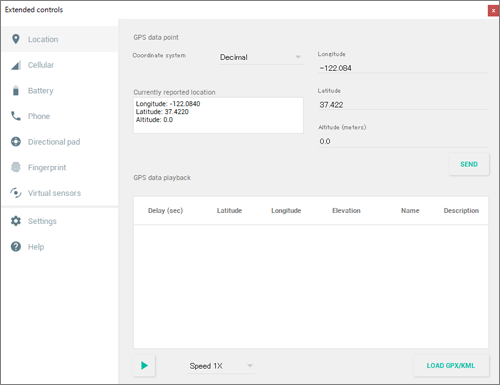500x385 pixels.
Task: Click the Name column header
Action: click(x=410, y=211)
